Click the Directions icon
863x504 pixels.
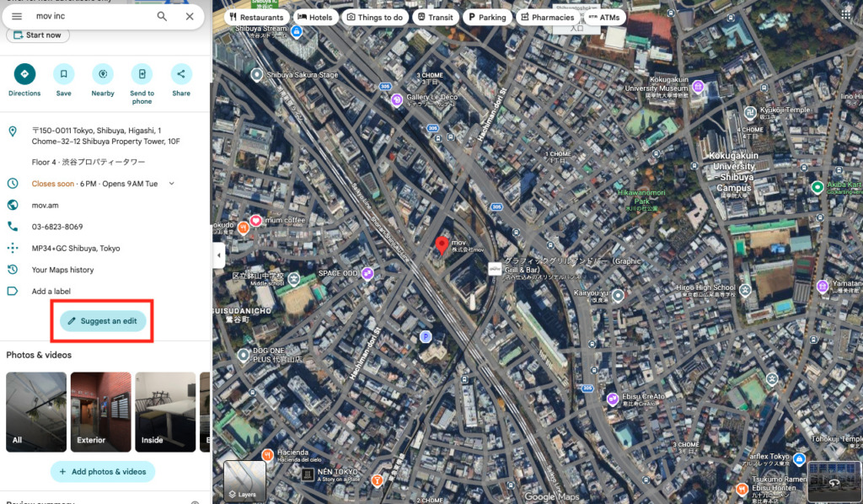[24, 74]
